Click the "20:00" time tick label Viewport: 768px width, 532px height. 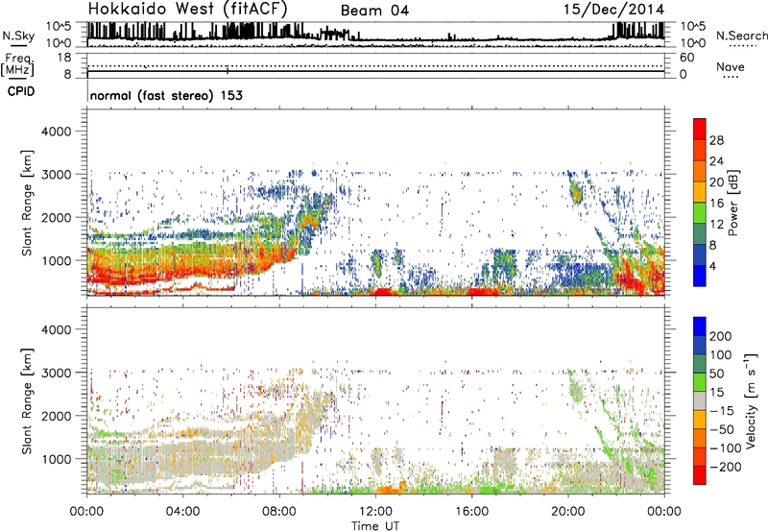[x=567, y=511]
